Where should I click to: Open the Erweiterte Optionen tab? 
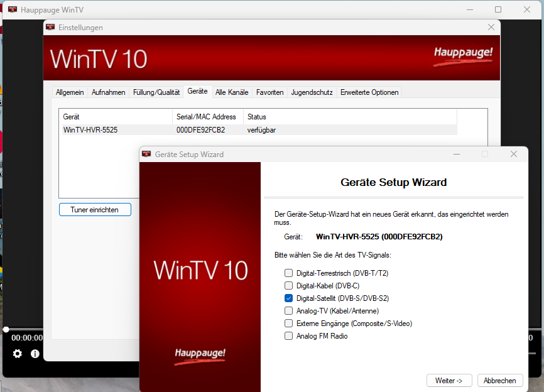click(x=369, y=92)
